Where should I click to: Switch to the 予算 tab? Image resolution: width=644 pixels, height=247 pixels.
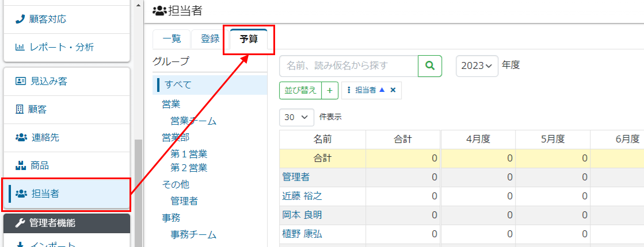(249, 39)
